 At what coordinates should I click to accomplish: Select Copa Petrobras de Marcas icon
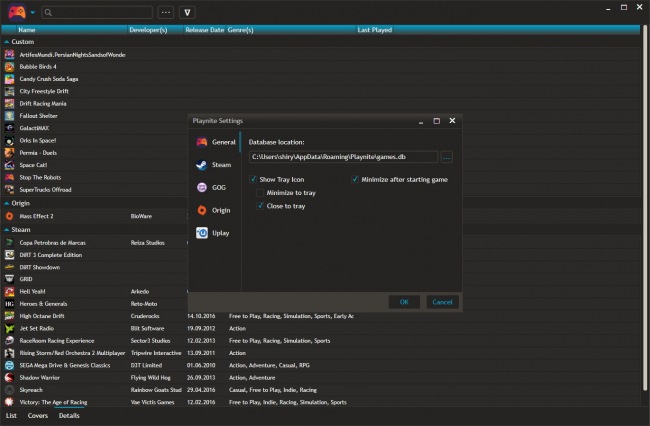pos(9,242)
